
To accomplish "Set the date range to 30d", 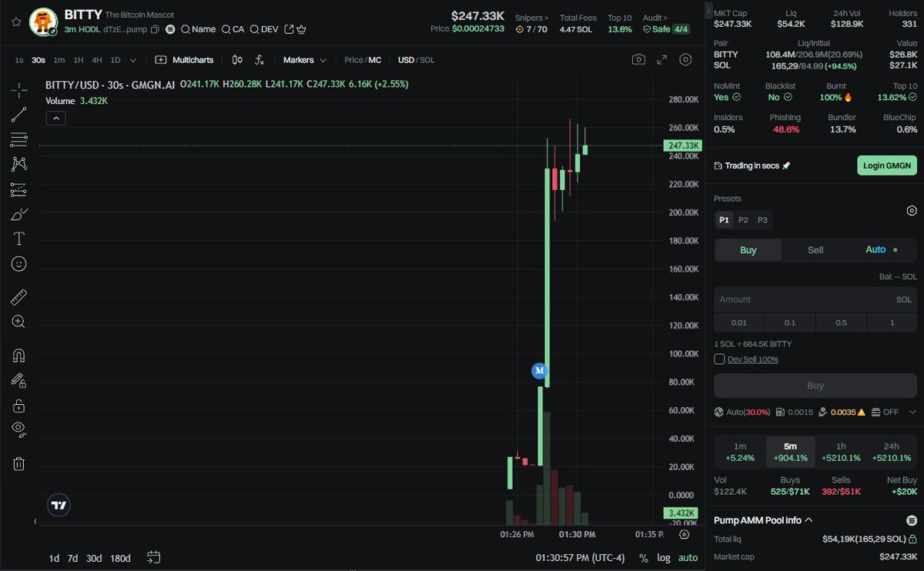I will click(94, 558).
